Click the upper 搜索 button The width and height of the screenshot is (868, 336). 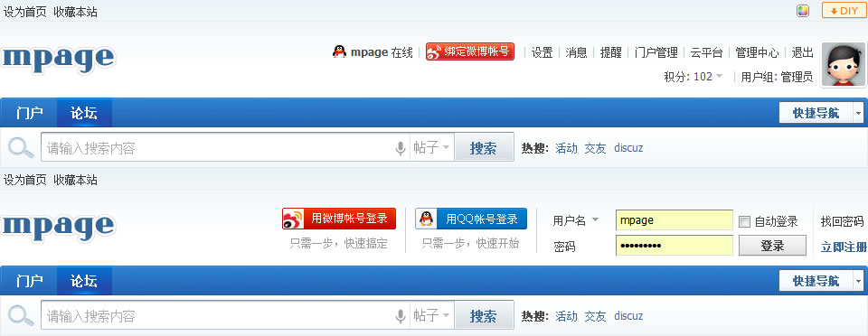(484, 147)
